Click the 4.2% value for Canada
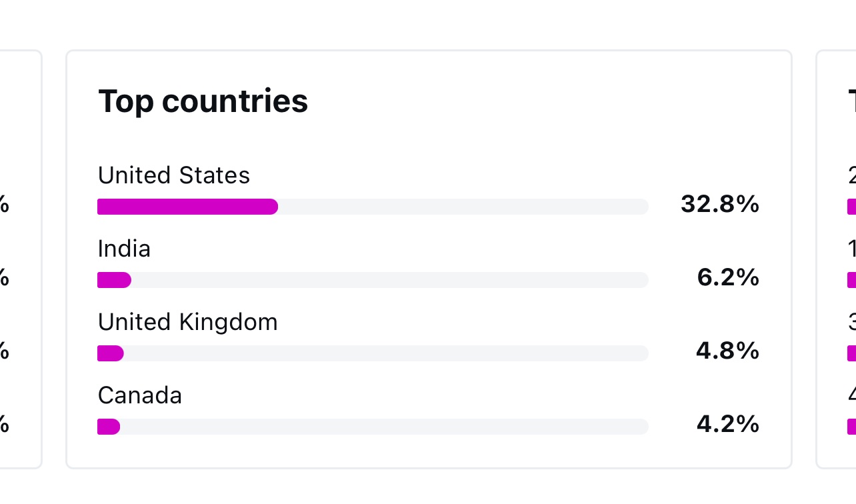 [728, 424]
